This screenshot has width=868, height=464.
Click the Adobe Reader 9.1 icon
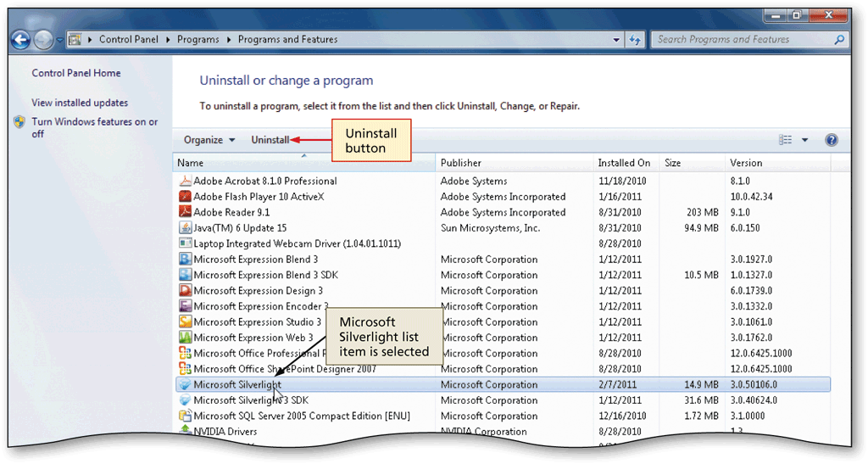click(185, 212)
